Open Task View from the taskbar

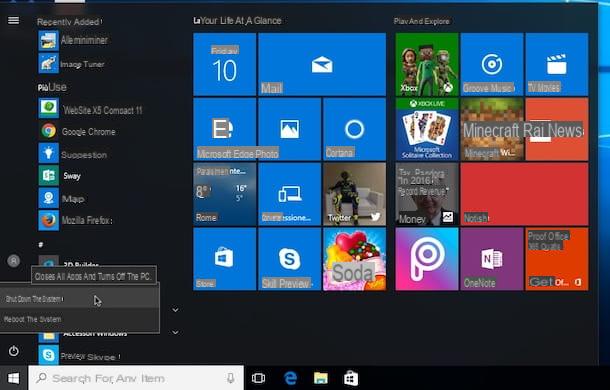click(x=258, y=378)
